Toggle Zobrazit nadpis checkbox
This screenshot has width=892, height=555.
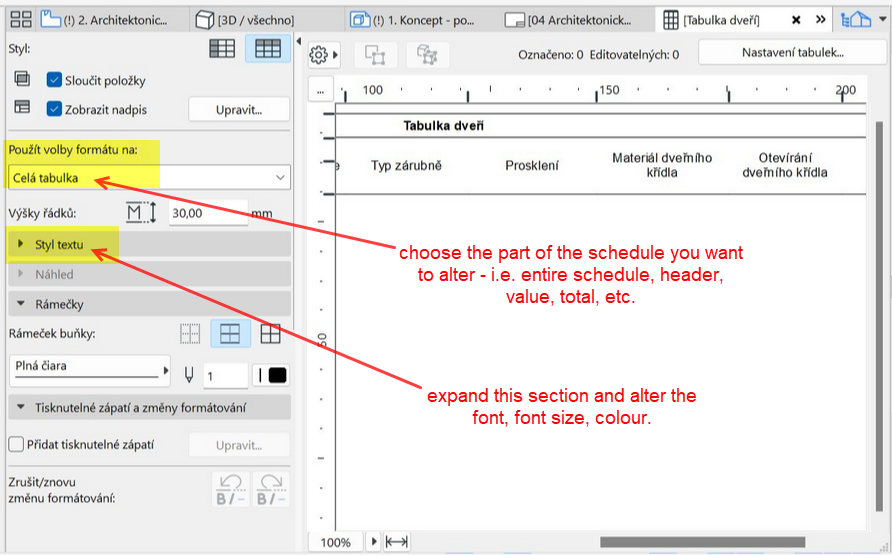tap(54, 109)
